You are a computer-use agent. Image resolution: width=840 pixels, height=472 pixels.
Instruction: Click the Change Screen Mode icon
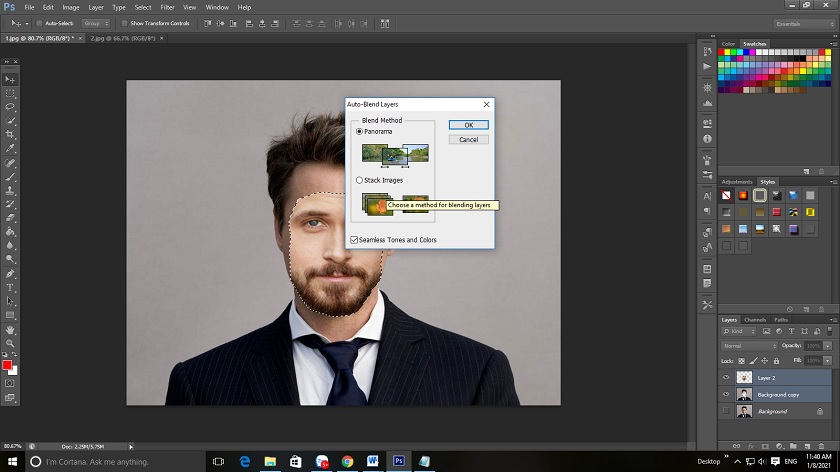tap(10, 398)
